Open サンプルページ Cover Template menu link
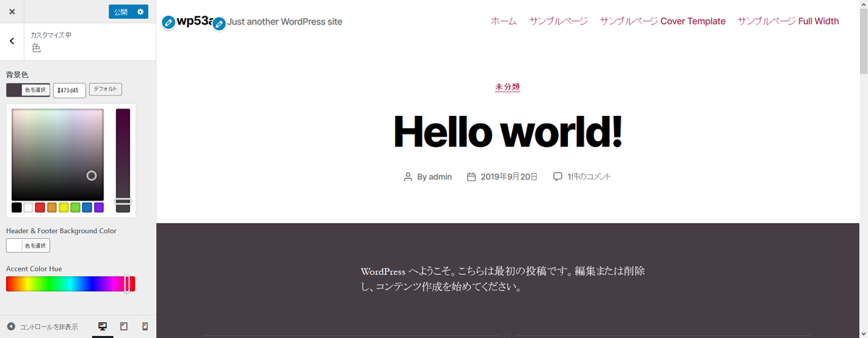 (x=663, y=21)
